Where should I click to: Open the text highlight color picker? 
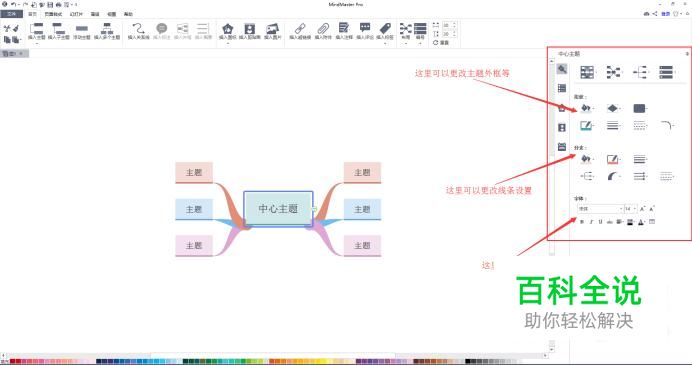click(x=631, y=222)
